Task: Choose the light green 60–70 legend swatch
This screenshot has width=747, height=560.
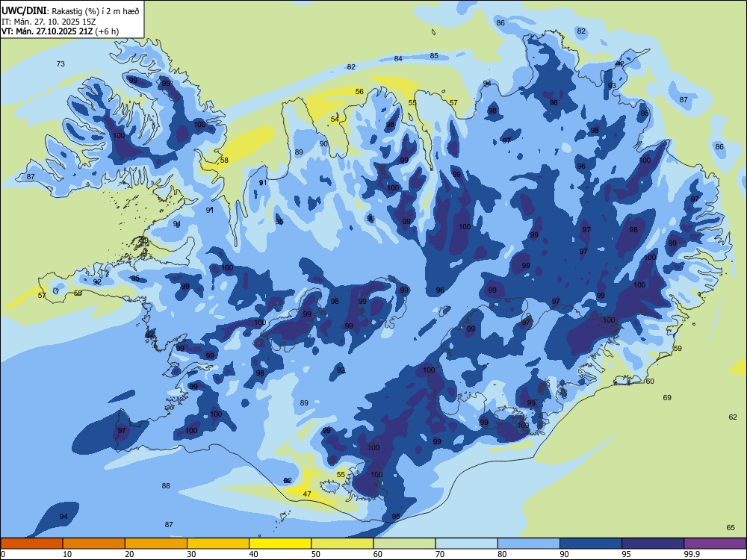Action: (x=404, y=544)
